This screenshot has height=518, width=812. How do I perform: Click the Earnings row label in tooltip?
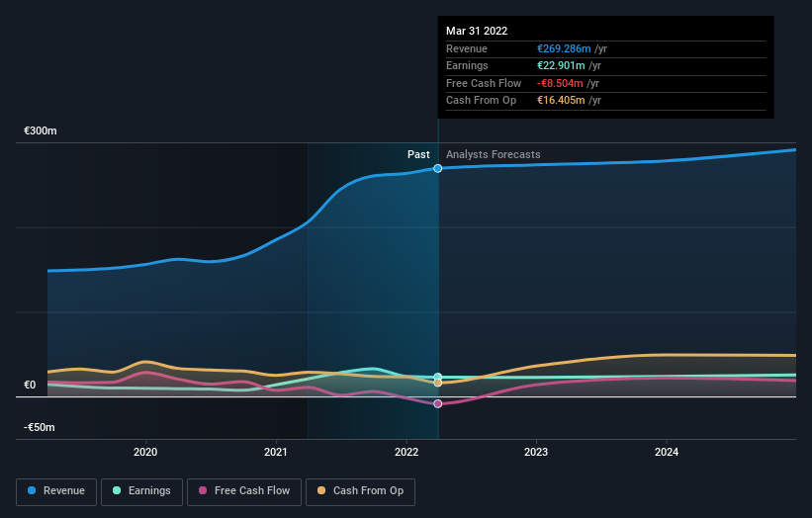point(467,65)
